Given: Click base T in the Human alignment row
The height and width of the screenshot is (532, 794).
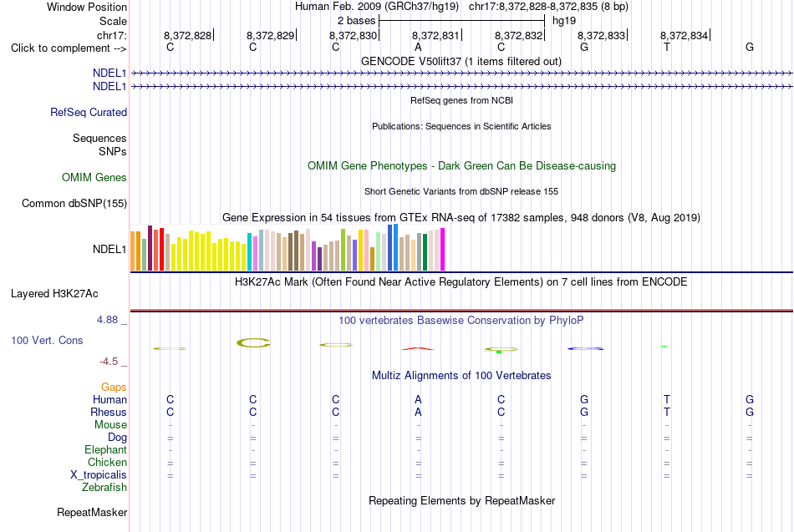Looking at the screenshot, I should (667, 400).
